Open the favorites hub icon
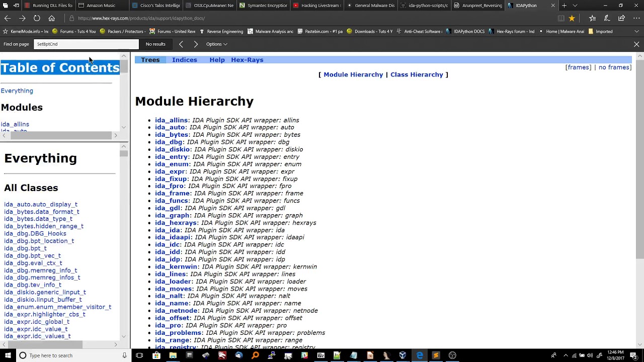 pos(592,18)
